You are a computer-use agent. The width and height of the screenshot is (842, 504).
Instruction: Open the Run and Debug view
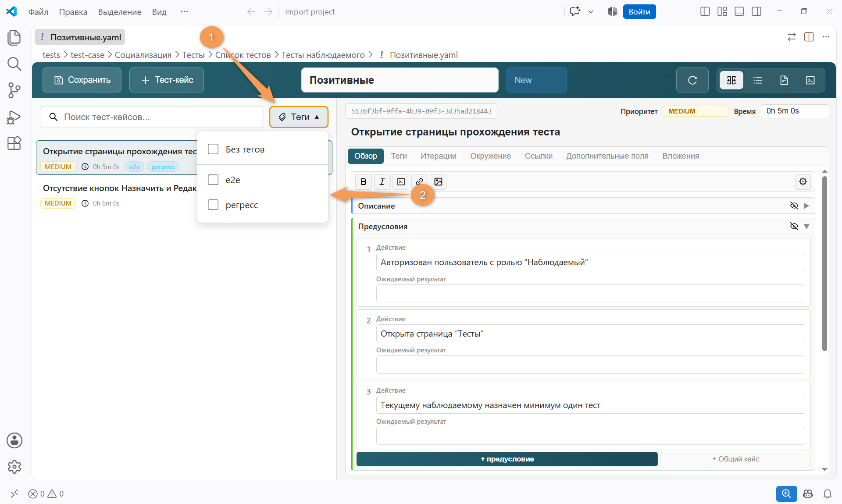point(14,117)
